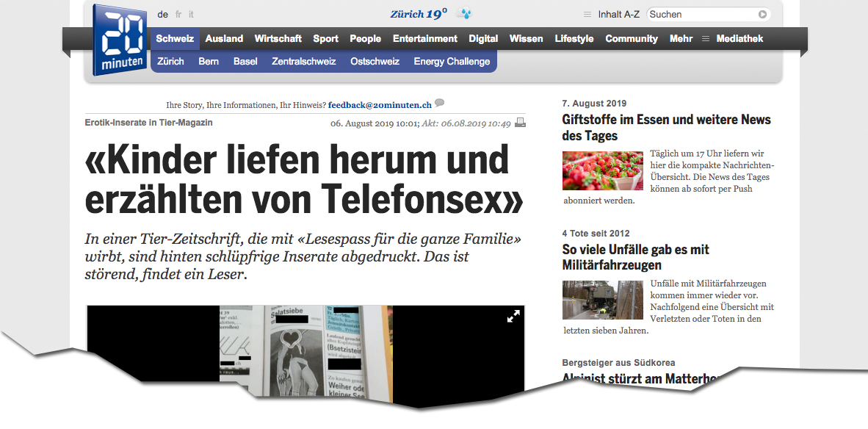Image resolution: width=868 pixels, height=429 pixels.
Task: Click Erotik-Inserate in Tier-Magazin label
Action: (148, 123)
